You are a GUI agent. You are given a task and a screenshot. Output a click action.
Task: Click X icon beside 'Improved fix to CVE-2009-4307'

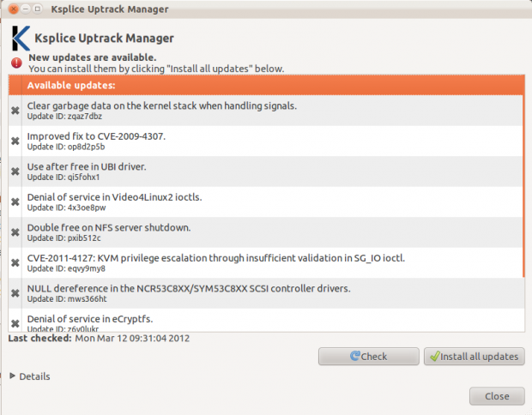(15, 141)
